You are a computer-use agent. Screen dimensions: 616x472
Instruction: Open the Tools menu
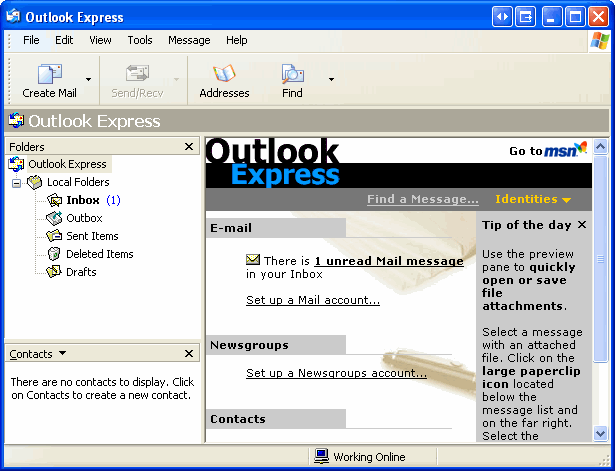click(x=140, y=40)
